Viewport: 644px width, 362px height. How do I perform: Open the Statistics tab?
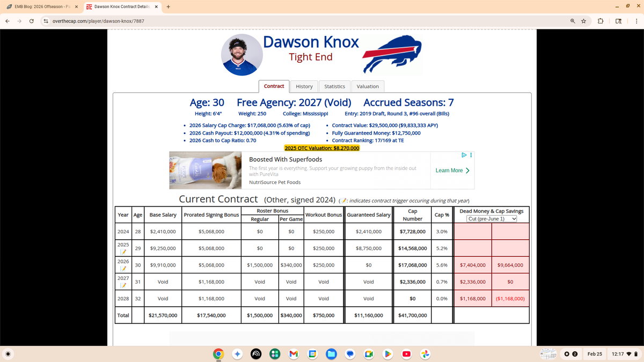(x=334, y=86)
